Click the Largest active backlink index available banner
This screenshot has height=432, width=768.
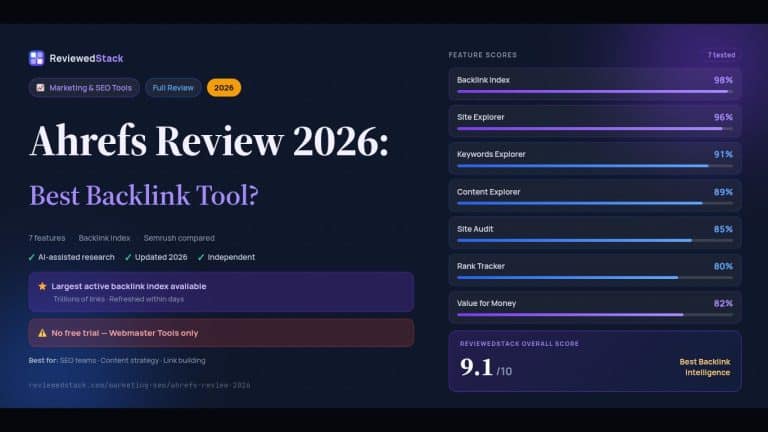pos(221,292)
